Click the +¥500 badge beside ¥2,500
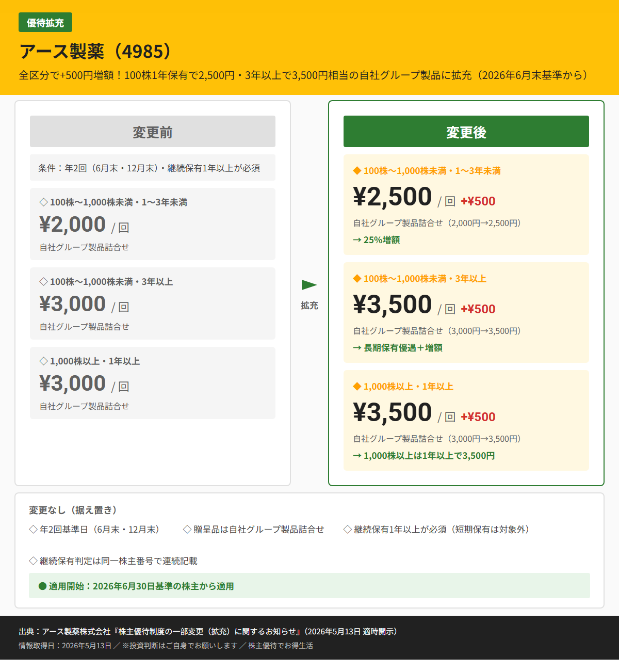Image resolution: width=619 pixels, height=672 pixels. pos(478,201)
